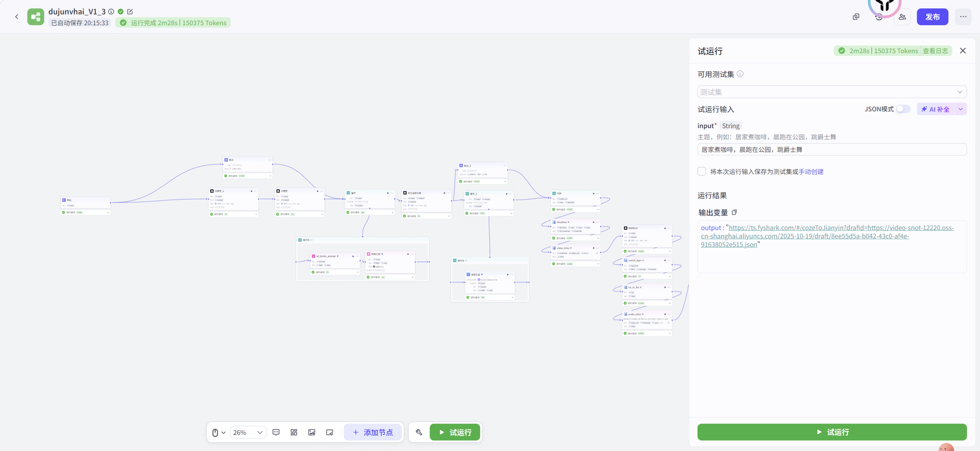Go back with the left arrow
980x451 pixels.
(17, 17)
